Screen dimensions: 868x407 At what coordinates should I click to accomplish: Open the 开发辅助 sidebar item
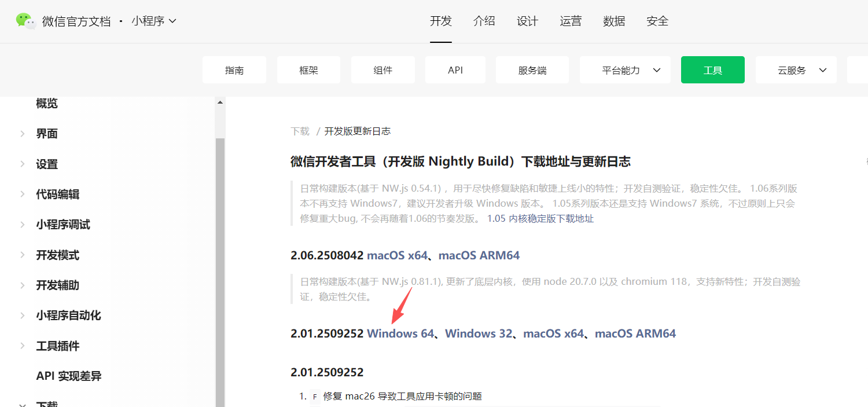tap(58, 285)
